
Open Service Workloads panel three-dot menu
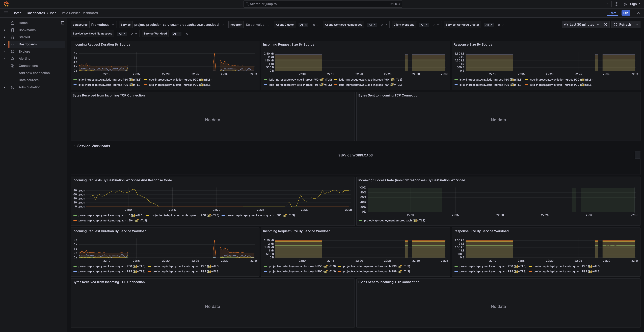637,155
